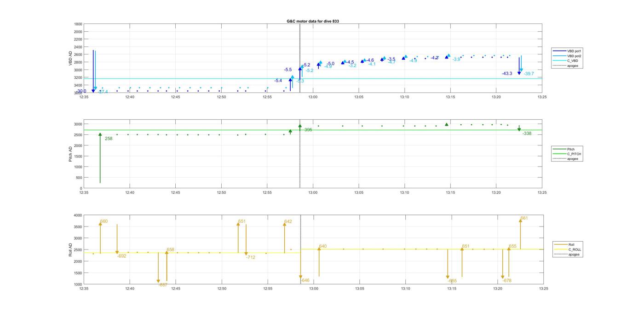This screenshot has height=319, width=644.
Task: Click the "258" pitch move label
Action: [x=109, y=139]
